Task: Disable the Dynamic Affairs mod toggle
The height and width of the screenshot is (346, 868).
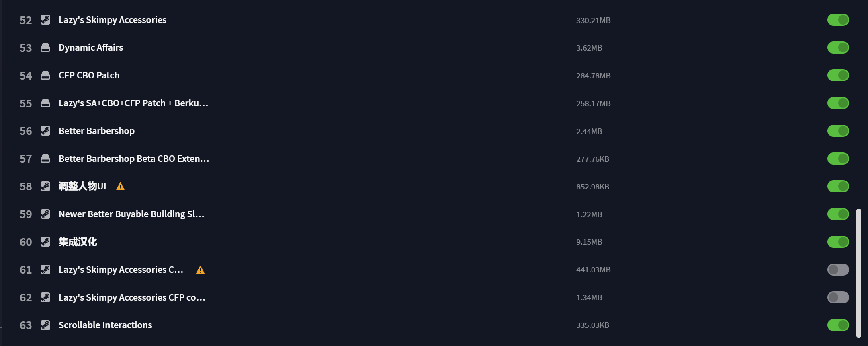Action: (x=838, y=47)
